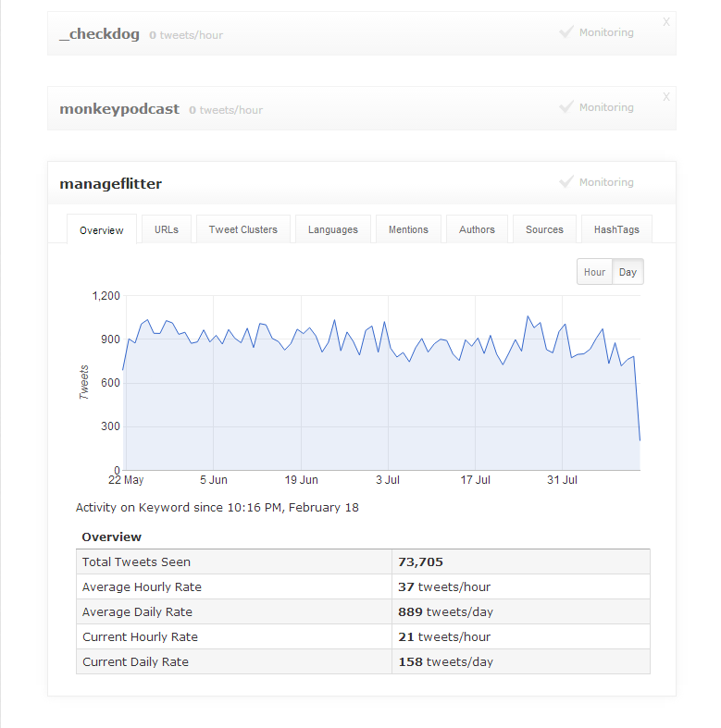Click the 900 y-axis label
This screenshot has width=721, height=728.
110,339
